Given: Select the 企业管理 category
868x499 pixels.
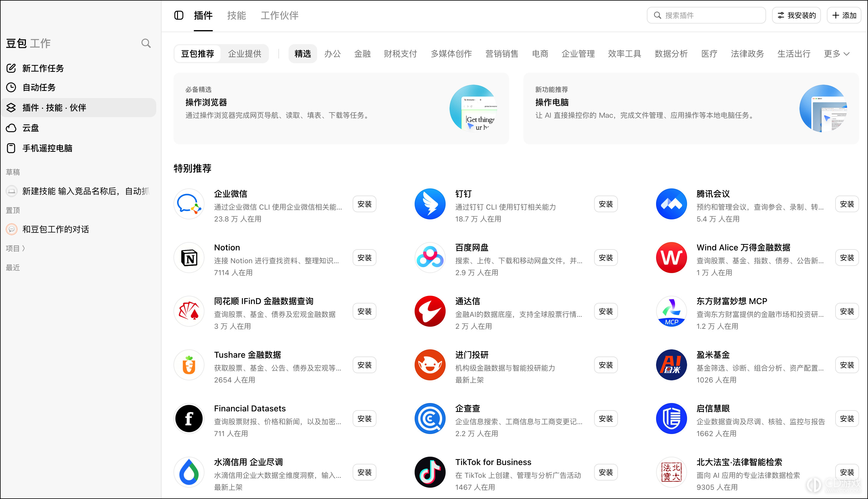Looking at the screenshot, I should click(x=578, y=54).
